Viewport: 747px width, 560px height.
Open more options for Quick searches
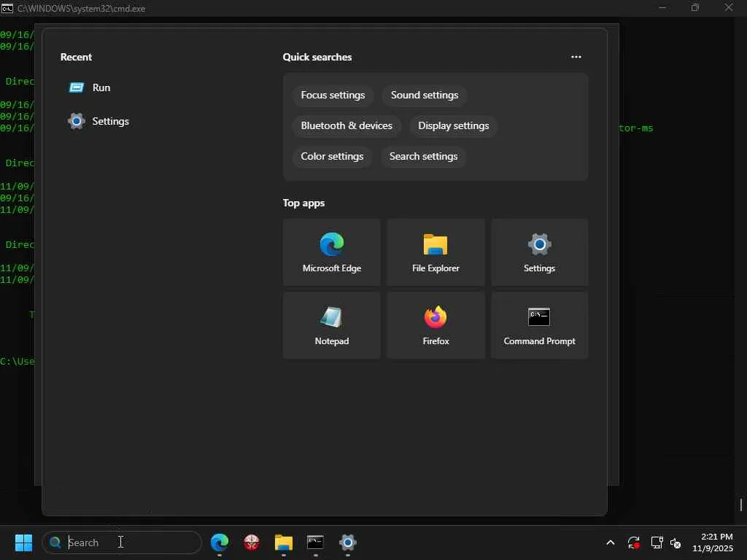click(576, 57)
